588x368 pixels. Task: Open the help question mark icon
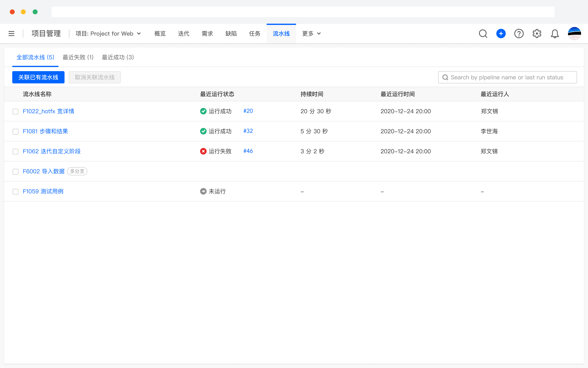tap(519, 34)
